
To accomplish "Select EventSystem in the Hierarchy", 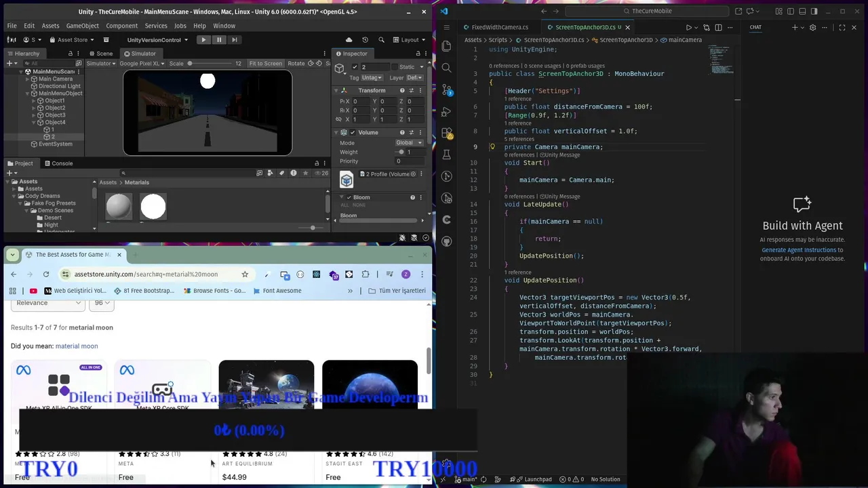I will coord(55,144).
